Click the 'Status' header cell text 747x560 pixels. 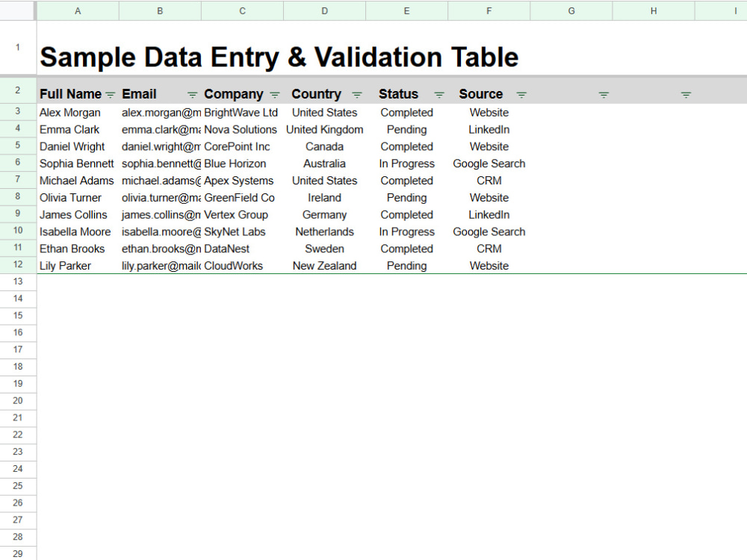[x=398, y=94]
